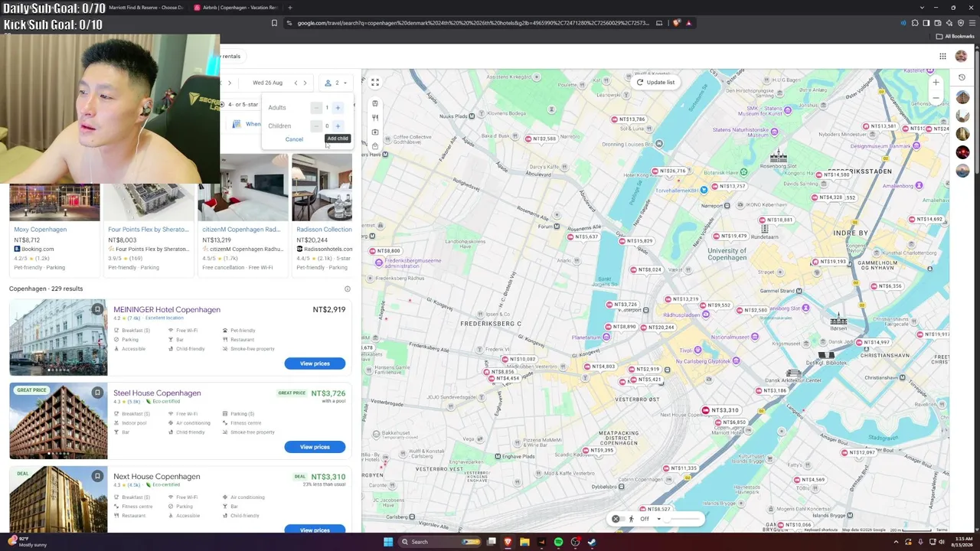
Task: Open Next House Copenhagen listing title
Action: click(x=157, y=477)
